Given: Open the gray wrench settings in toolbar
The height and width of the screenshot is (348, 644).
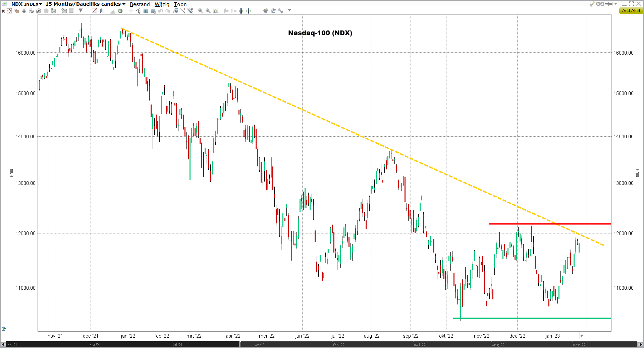Looking at the screenshot, I should 280,11.
